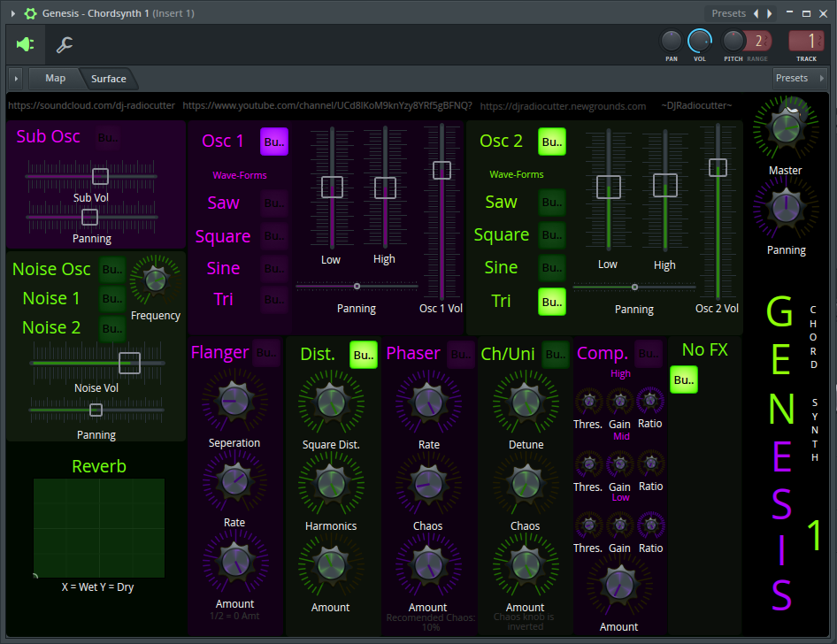
Task: Toggle the Ch/Uni effect button
Action: tap(555, 355)
